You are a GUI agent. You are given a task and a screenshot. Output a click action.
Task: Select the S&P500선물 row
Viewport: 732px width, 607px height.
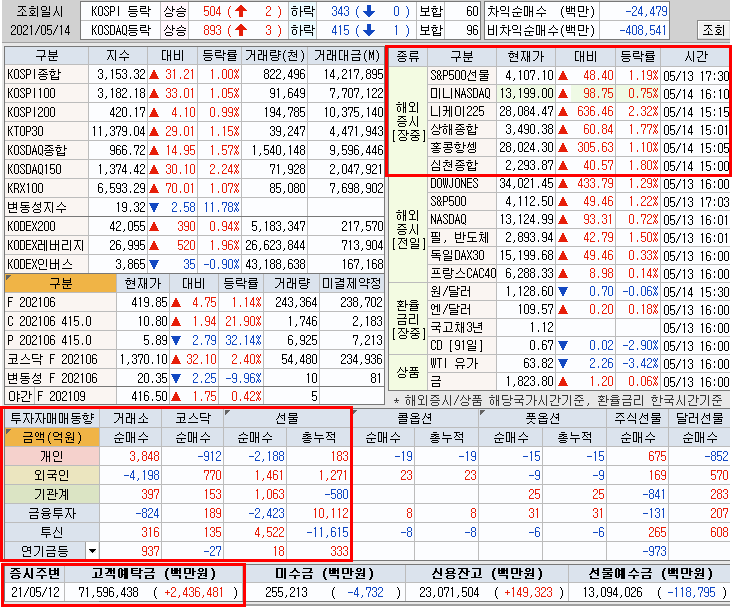pos(578,76)
